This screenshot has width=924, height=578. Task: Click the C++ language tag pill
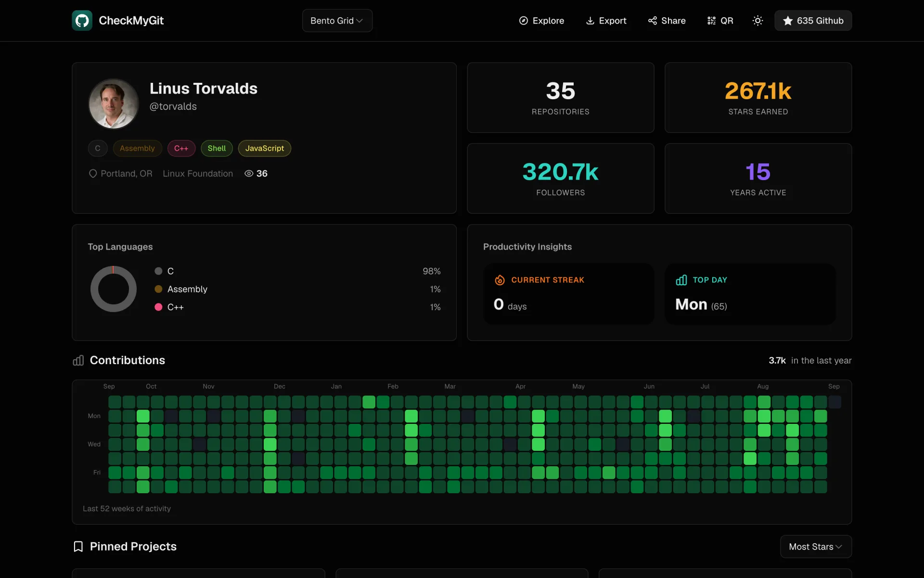coord(181,148)
